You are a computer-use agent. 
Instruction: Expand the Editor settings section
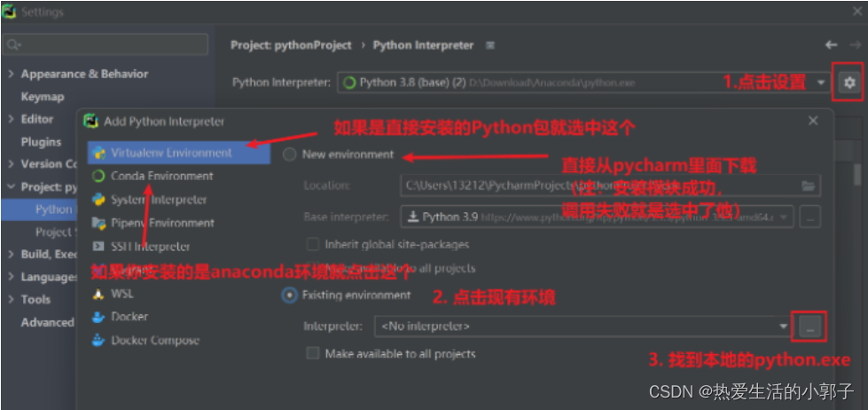[11, 119]
